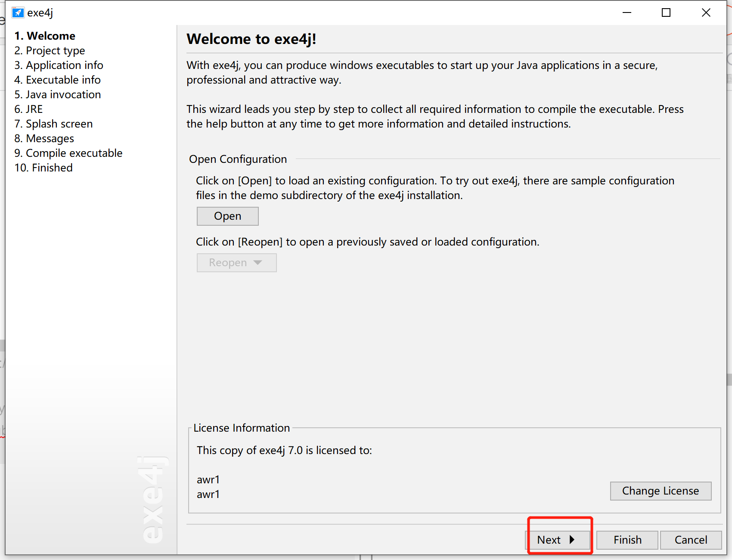Image resolution: width=732 pixels, height=560 pixels.
Task: Minimize the exe4j window
Action: click(x=627, y=12)
